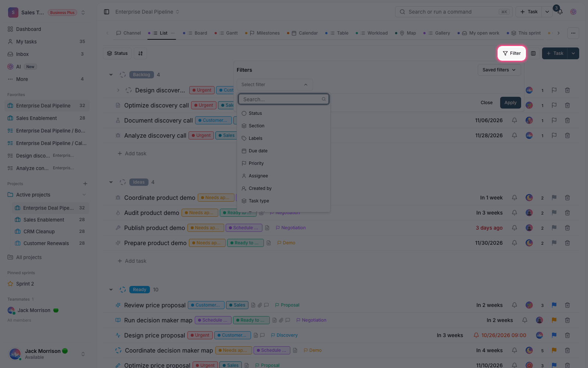Click Add task under Backlog

point(132,153)
